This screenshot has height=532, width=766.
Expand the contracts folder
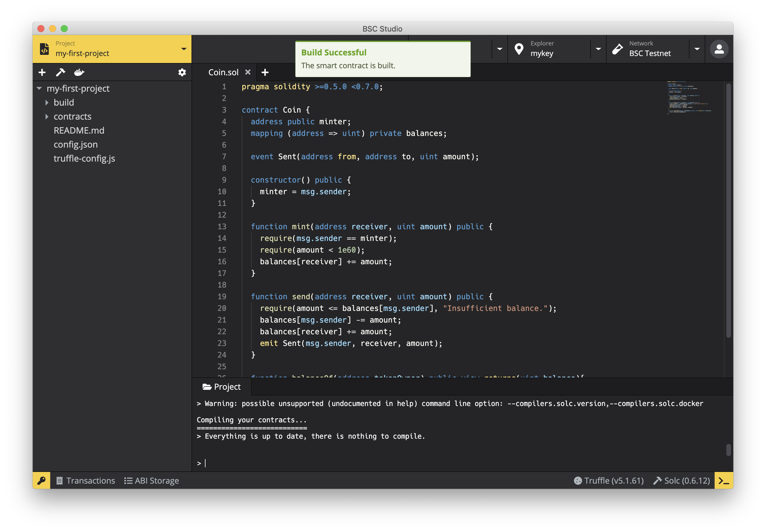tap(47, 117)
